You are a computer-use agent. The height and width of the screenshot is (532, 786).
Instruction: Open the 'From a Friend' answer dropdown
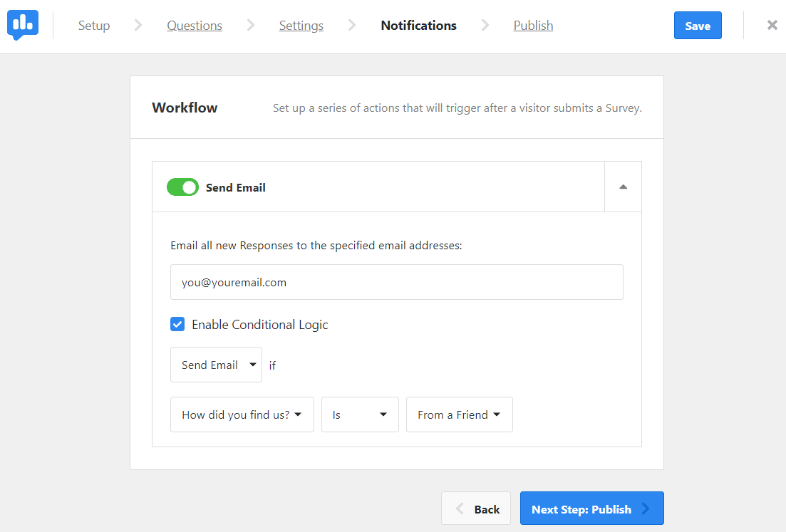pyautogui.click(x=459, y=414)
